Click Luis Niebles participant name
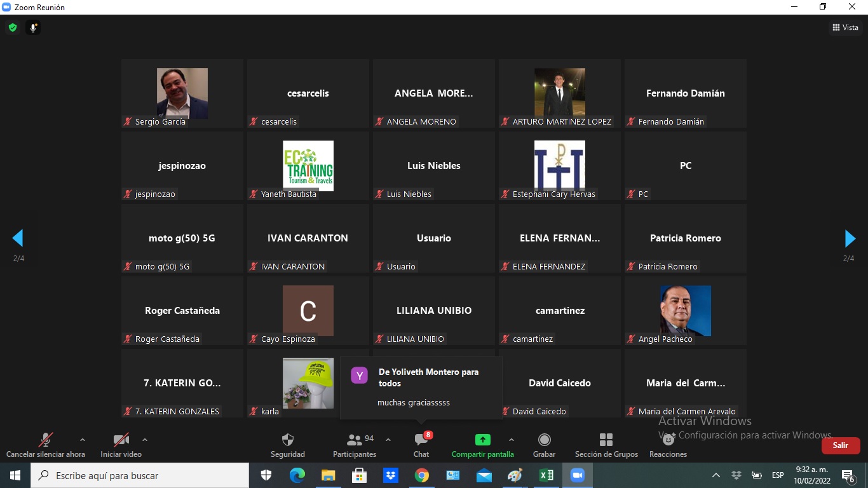 (x=434, y=166)
